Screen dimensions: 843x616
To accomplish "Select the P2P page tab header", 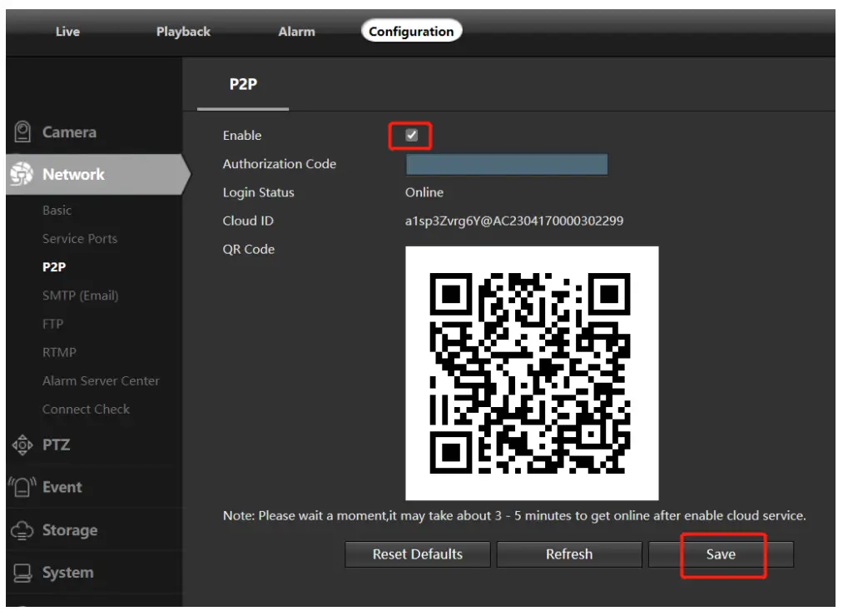I will (244, 84).
